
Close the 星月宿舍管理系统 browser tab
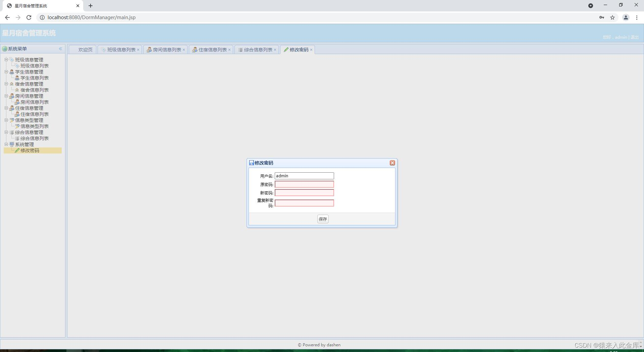tap(78, 6)
